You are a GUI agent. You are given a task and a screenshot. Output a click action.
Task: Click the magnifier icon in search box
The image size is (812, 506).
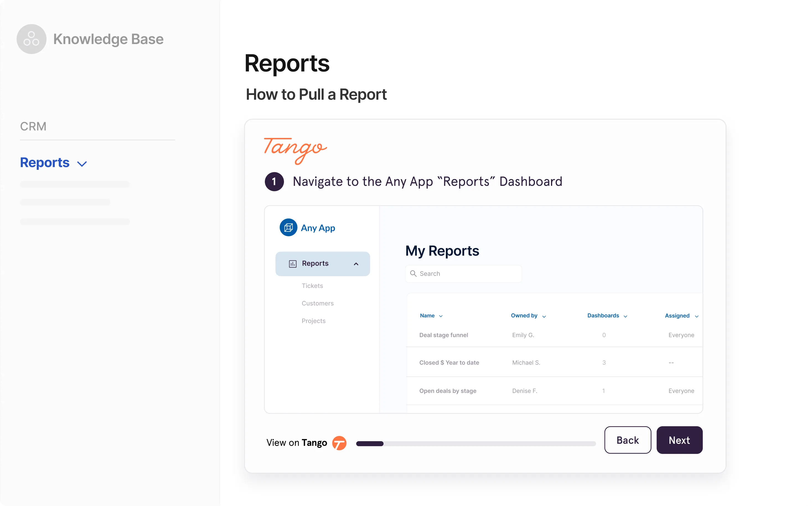pyautogui.click(x=413, y=273)
